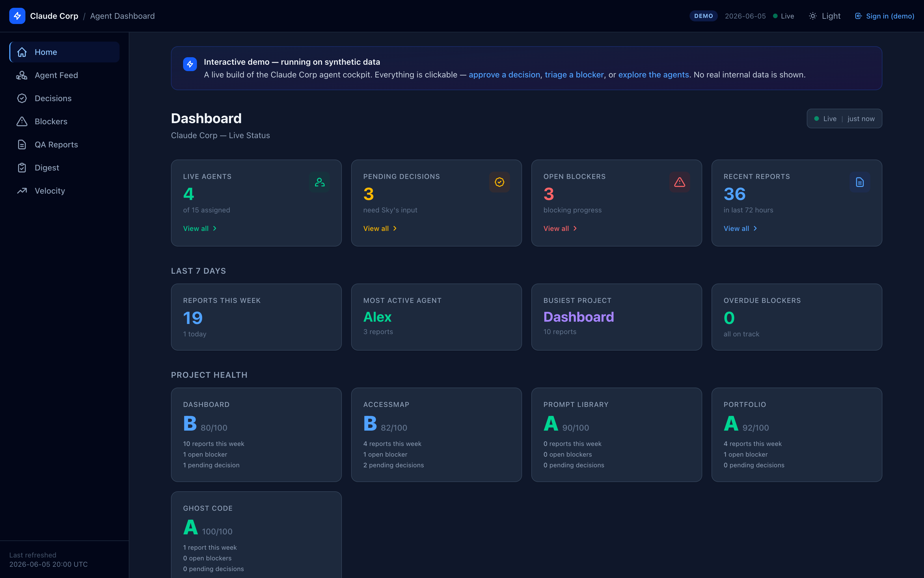This screenshot has height=578, width=924.
Task: Click the Claude Corp lightning logo icon
Action: 17,16
